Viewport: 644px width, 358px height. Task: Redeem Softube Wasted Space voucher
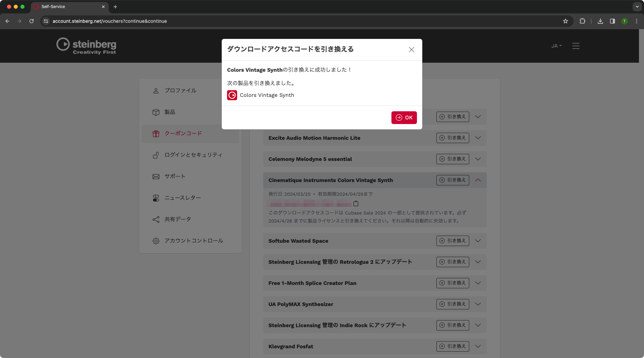[x=452, y=241]
